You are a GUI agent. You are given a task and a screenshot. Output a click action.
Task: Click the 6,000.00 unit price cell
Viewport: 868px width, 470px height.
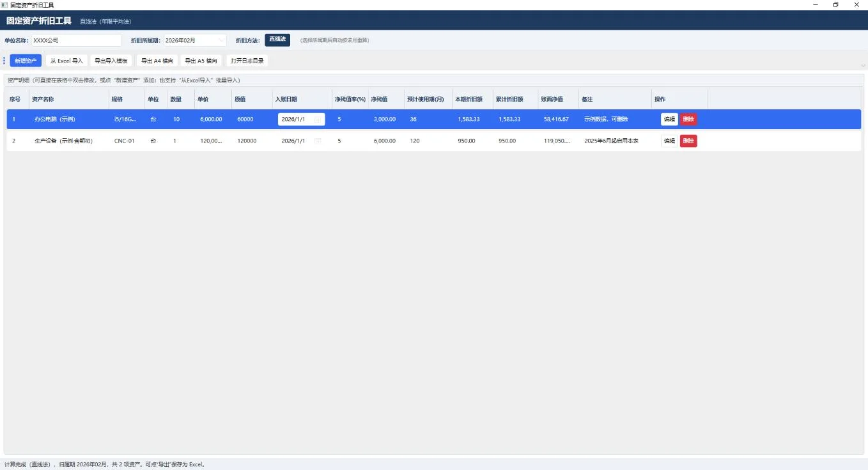pyautogui.click(x=213, y=120)
